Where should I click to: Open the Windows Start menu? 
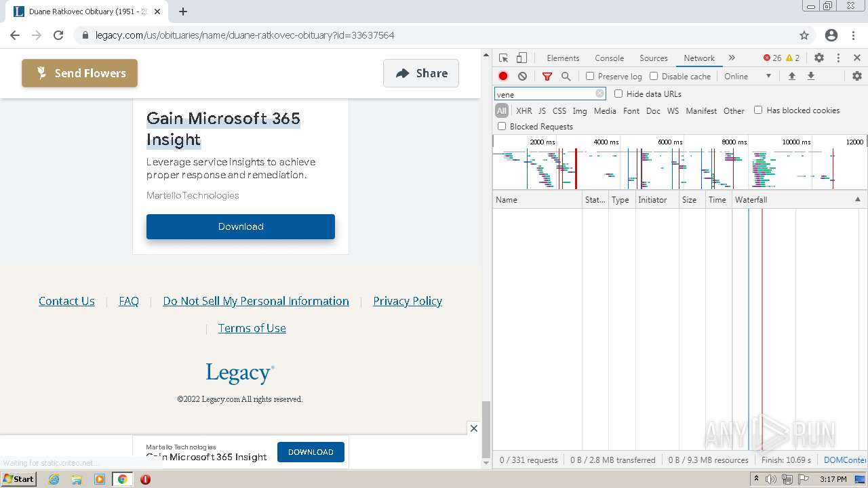[19, 479]
